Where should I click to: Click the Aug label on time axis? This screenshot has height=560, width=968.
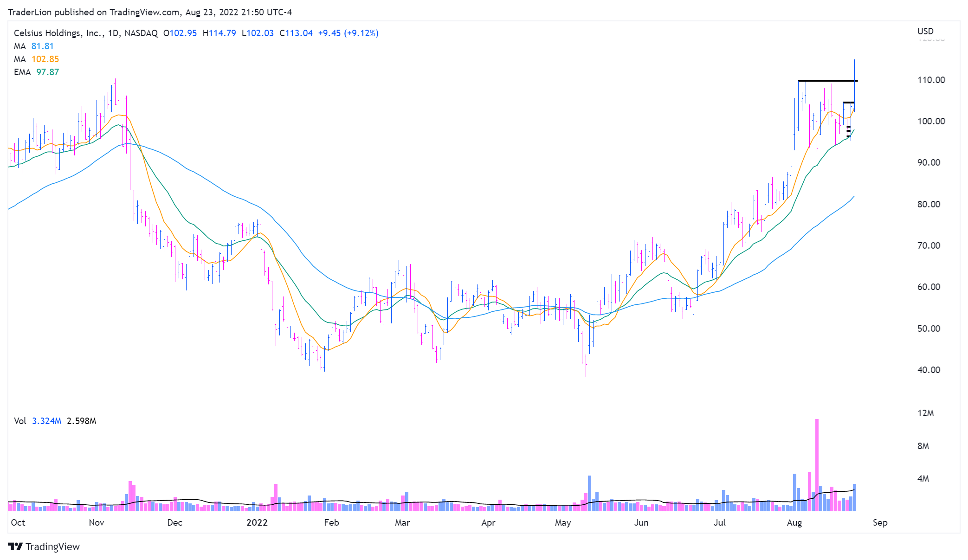point(794,522)
